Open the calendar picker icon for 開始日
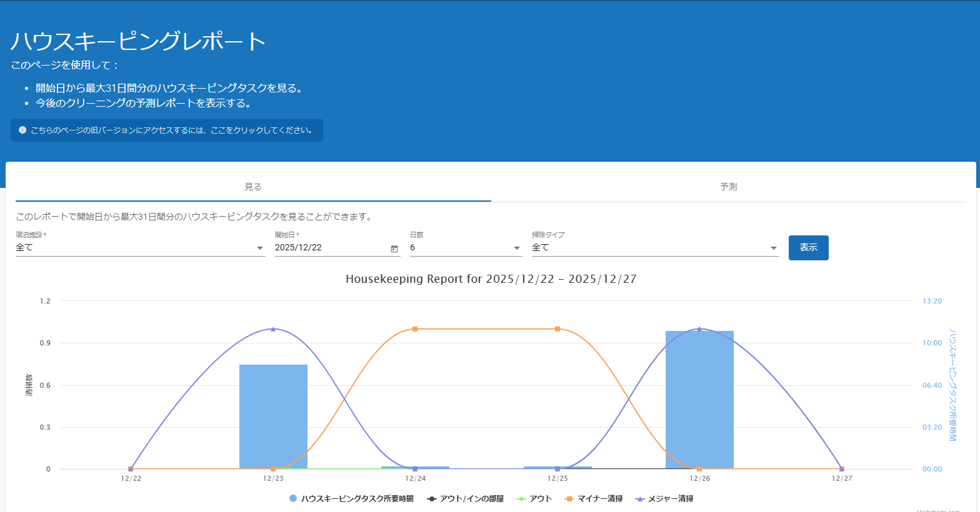Viewport: 980px width, 512px height. click(x=394, y=249)
